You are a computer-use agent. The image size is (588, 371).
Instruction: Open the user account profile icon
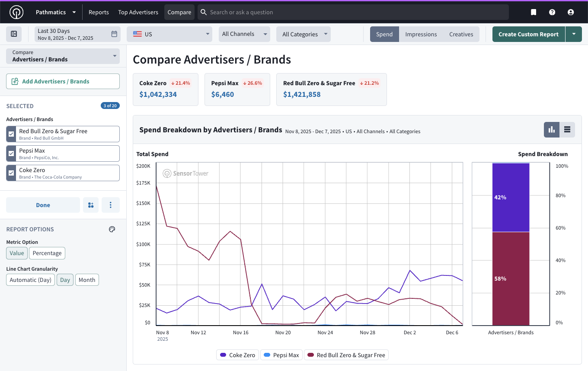point(571,12)
